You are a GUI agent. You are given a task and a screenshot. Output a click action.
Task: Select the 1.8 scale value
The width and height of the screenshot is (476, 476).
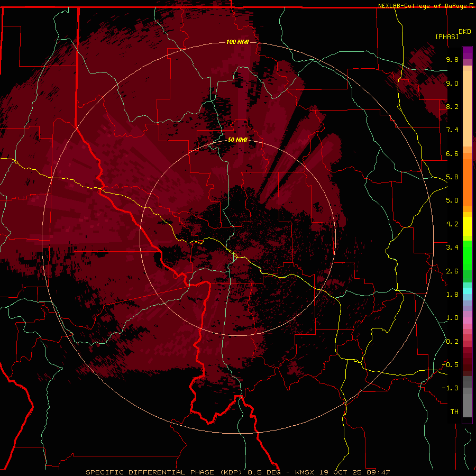452,295
